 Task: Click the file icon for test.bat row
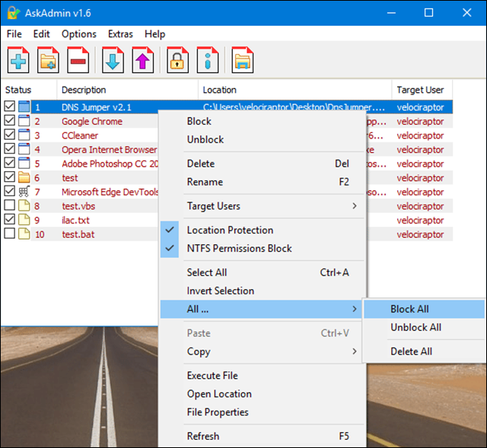coord(24,234)
